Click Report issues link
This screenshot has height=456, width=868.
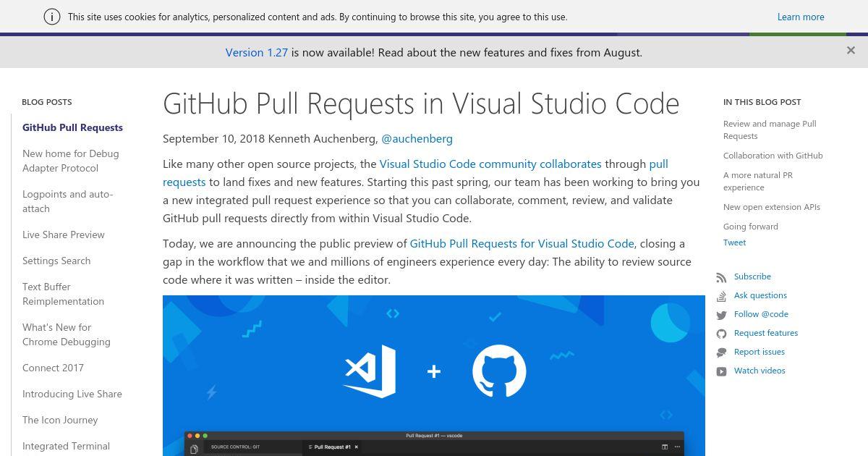point(759,352)
